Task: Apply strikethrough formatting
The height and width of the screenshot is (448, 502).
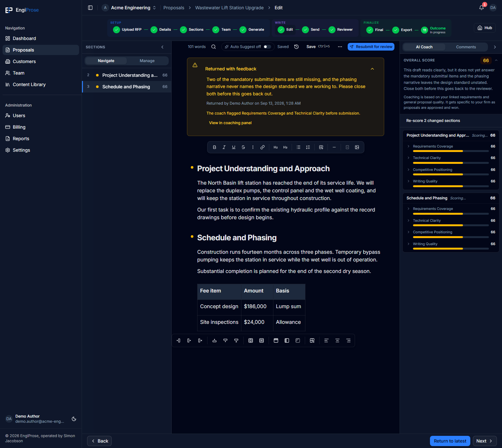Action: [x=243, y=147]
